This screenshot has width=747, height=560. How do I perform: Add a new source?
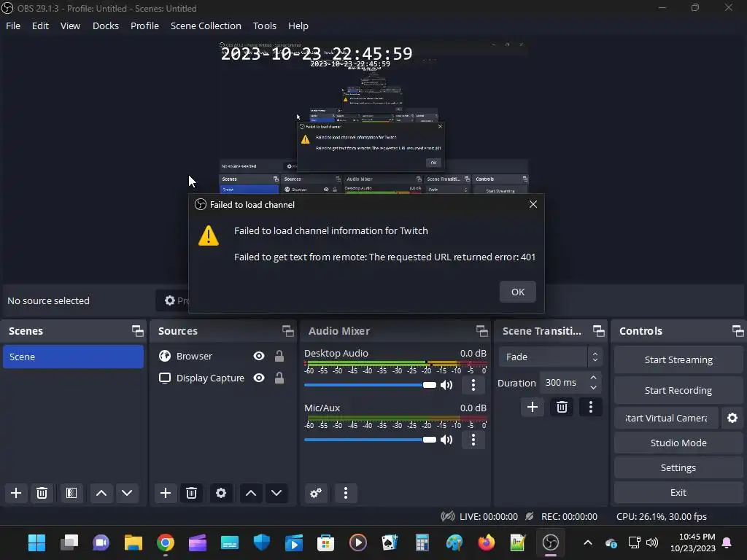(x=166, y=493)
